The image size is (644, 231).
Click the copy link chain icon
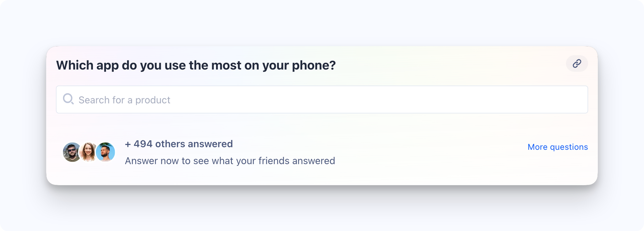coord(577,63)
